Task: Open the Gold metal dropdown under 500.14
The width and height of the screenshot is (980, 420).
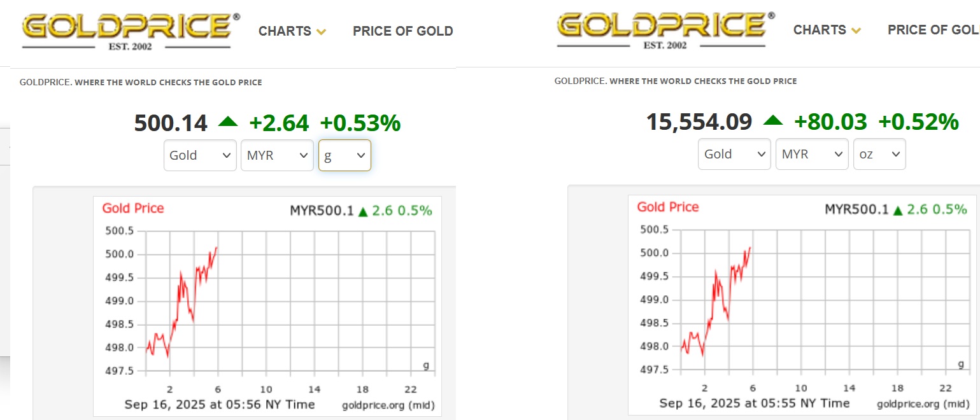Action: tap(200, 155)
